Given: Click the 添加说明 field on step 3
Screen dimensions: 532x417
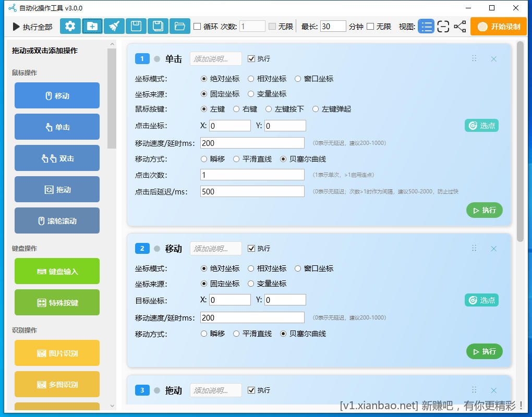Looking at the screenshot, I should pos(215,390).
